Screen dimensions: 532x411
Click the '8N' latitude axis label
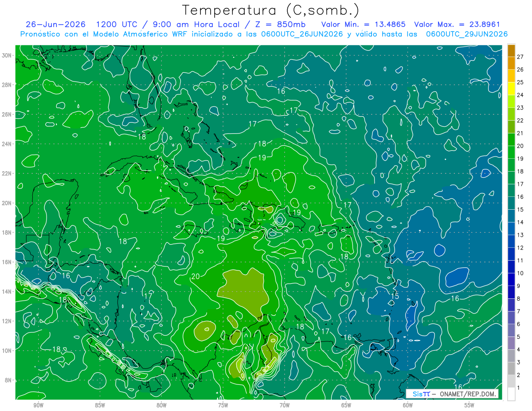pos(9,380)
